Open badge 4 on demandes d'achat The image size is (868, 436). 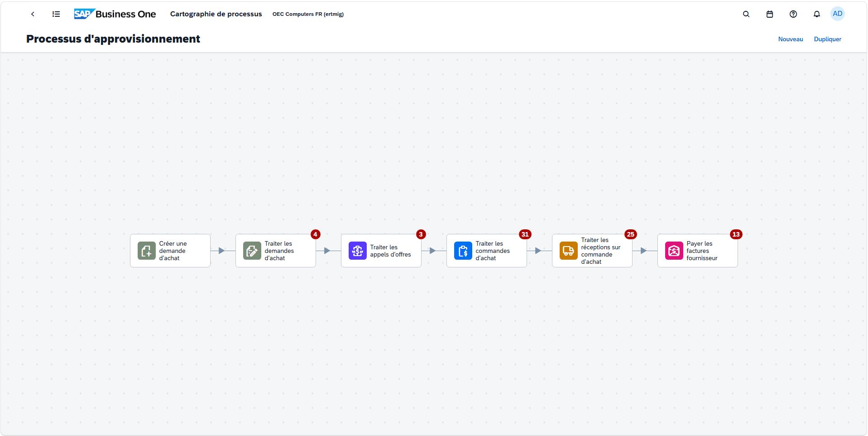(x=316, y=234)
